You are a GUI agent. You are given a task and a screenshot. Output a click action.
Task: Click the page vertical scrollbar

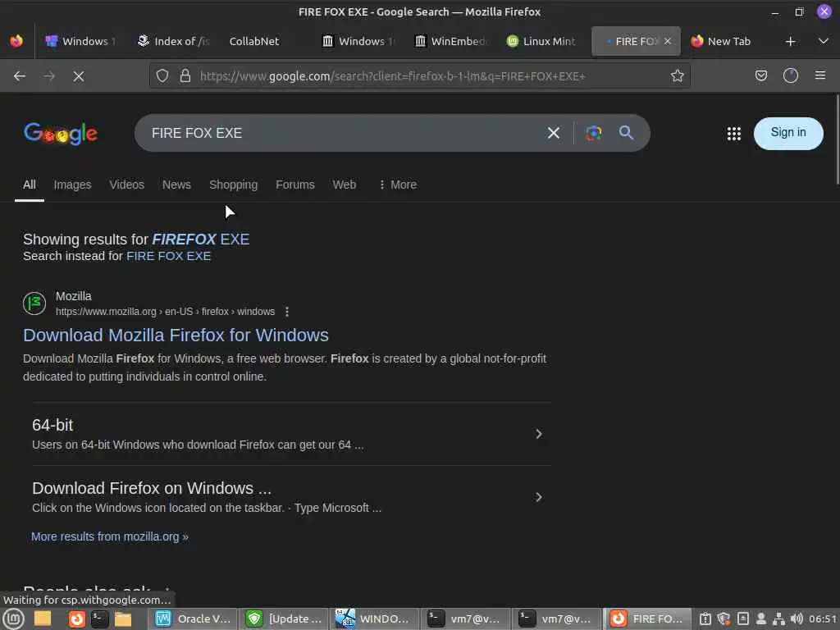(837, 140)
